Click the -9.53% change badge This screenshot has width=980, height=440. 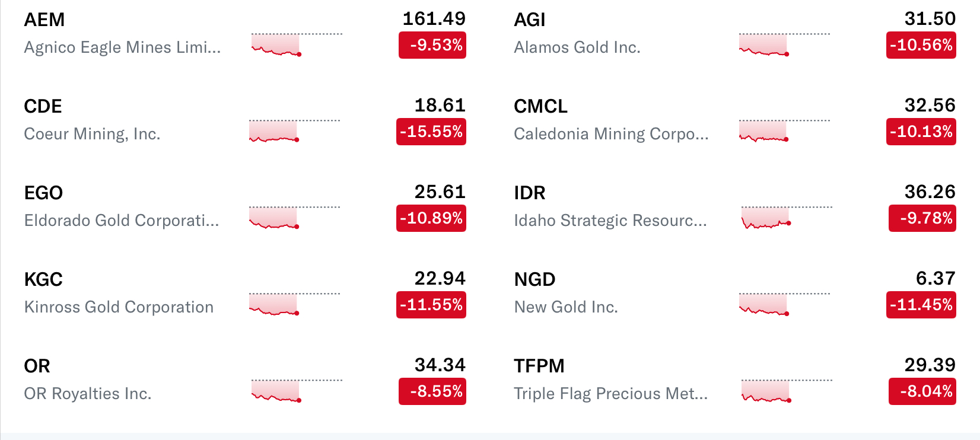point(432,45)
